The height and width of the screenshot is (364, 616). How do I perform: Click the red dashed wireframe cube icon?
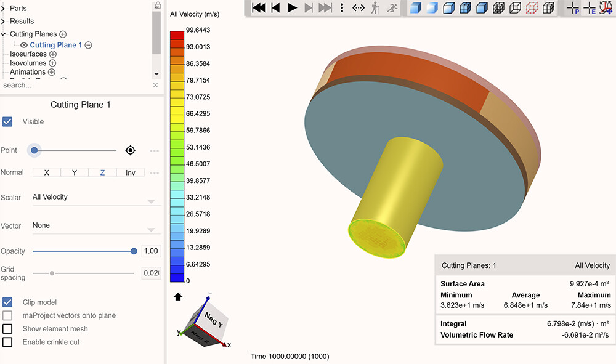(x=532, y=8)
